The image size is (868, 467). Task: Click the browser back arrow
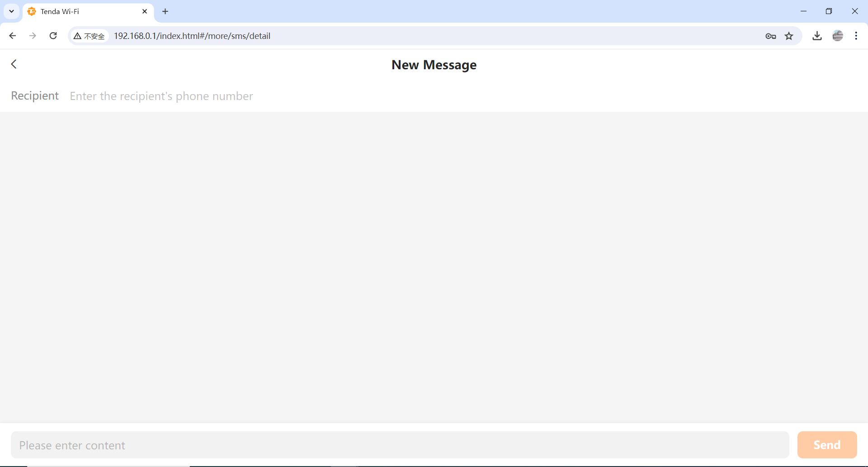click(13, 36)
